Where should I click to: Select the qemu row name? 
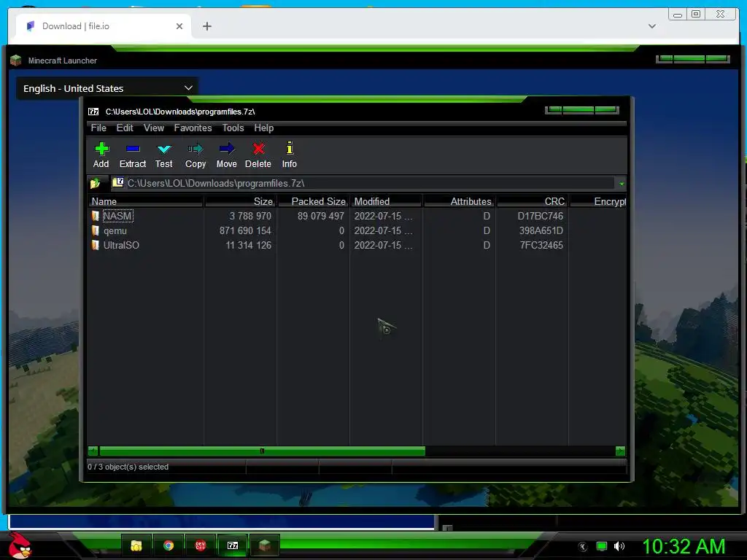[x=115, y=231]
